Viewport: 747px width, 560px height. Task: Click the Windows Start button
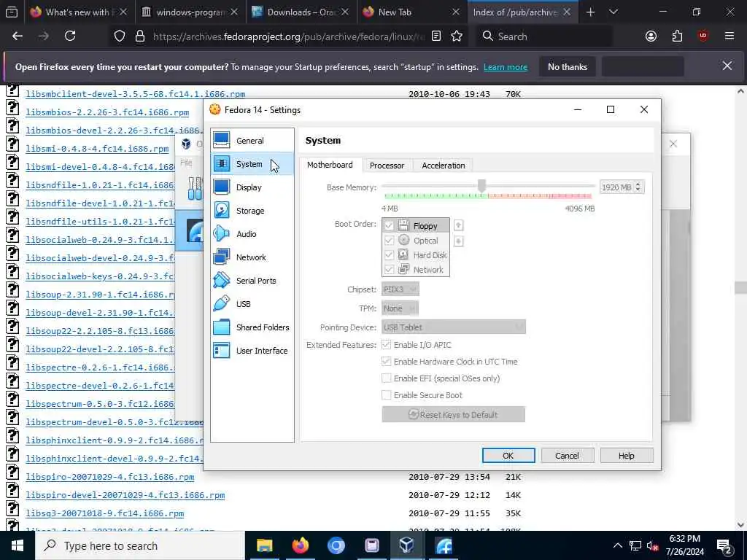tap(18, 545)
